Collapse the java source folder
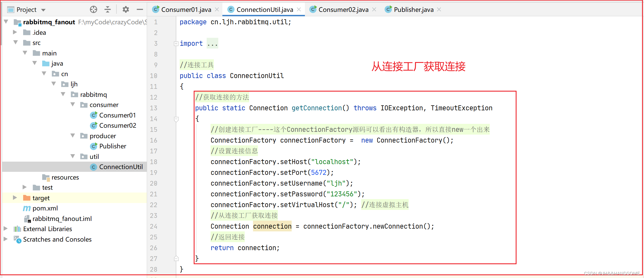The image size is (644, 278). pos(35,63)
